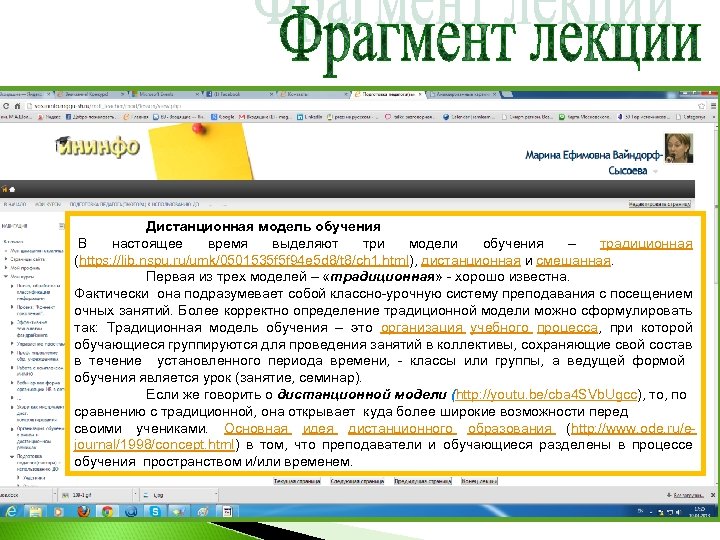Click Конец лекции button

pos(479,481)
